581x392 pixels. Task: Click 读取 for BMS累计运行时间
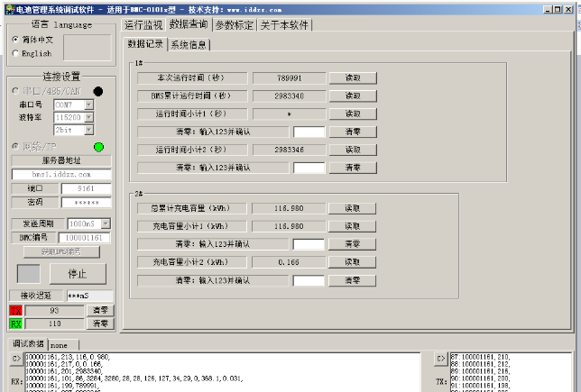point(353,96)
